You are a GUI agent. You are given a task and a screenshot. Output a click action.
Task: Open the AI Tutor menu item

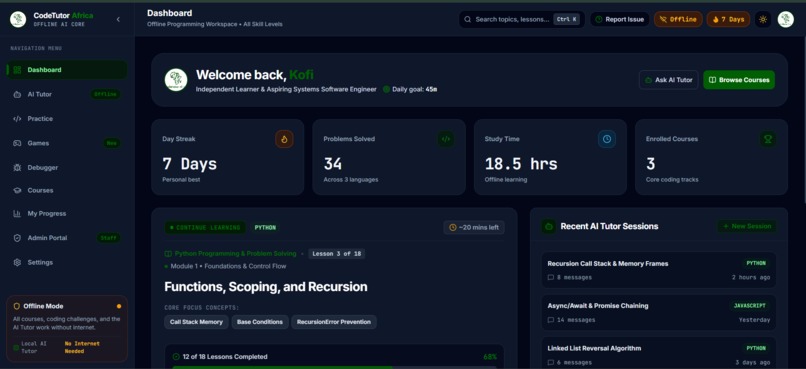pyautogui.click(x=67, y=95)
